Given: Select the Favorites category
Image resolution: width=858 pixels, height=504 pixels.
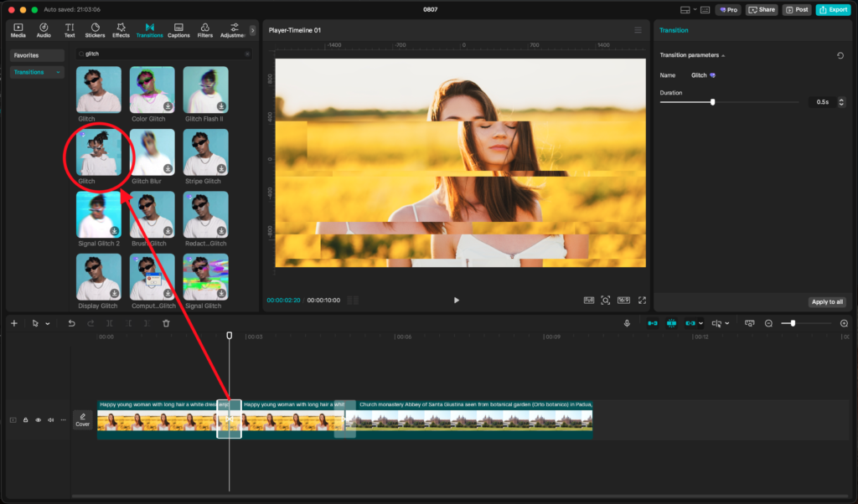Looking at the screenshot, I should pos(37,55).
